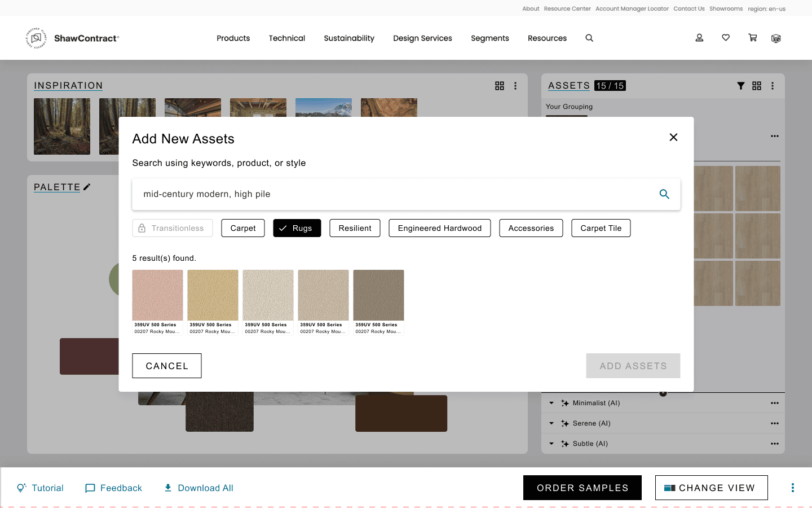The image size is (812, 508).
Task: Click the Assets panel heading
Action: [x=569, y=86]
